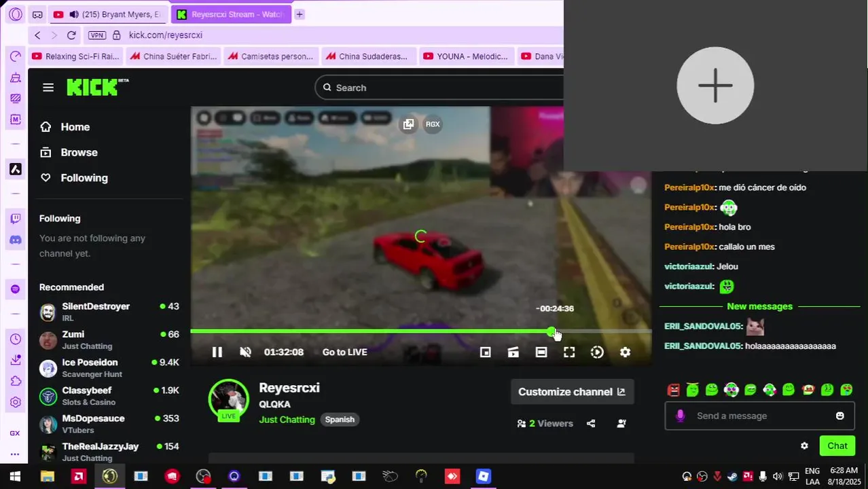Click Customize channel button

(572, 392)
